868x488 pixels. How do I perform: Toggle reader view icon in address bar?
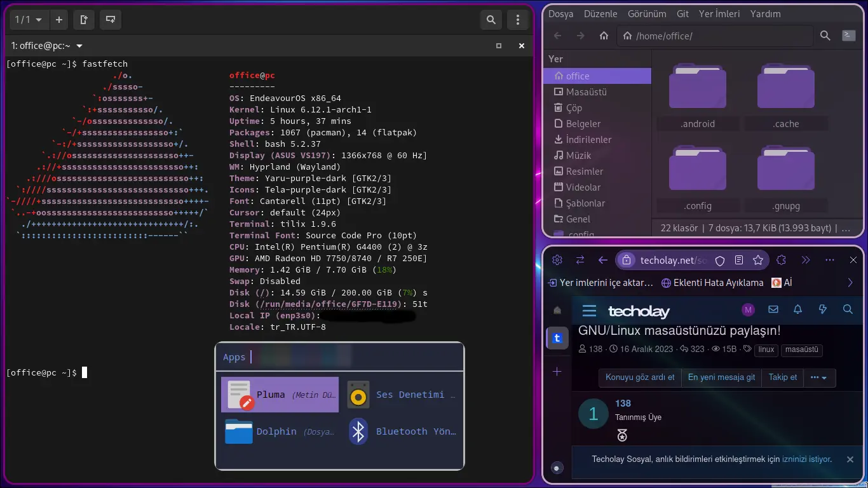click(739, 260)
